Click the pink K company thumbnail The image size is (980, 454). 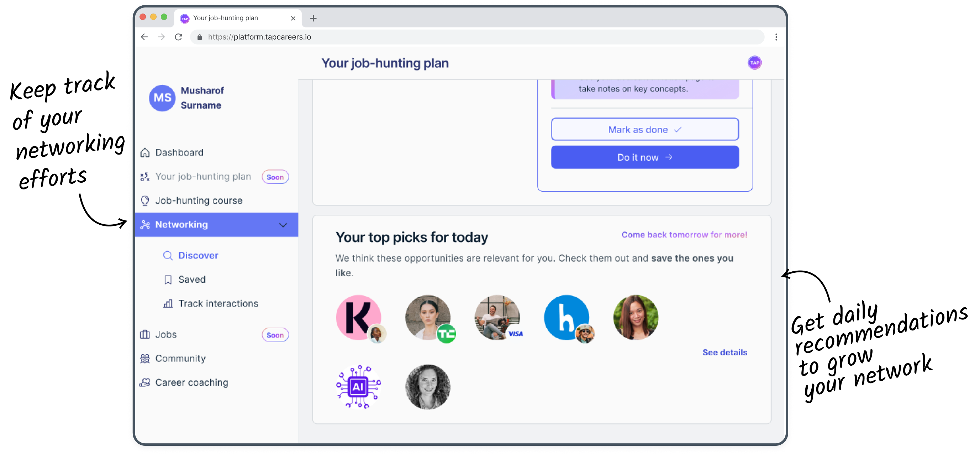click(358, 318)
